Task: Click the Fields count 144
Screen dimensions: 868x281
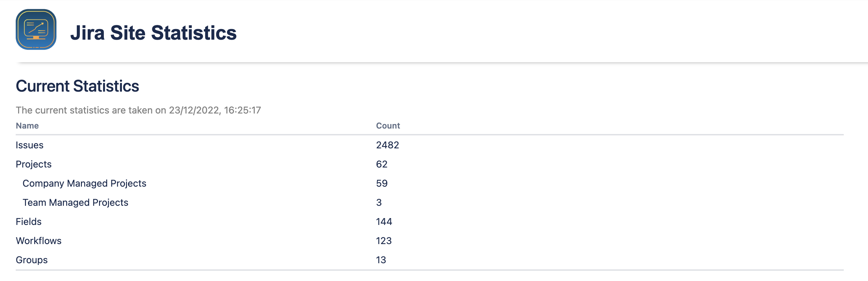Action: pos(384,222)
